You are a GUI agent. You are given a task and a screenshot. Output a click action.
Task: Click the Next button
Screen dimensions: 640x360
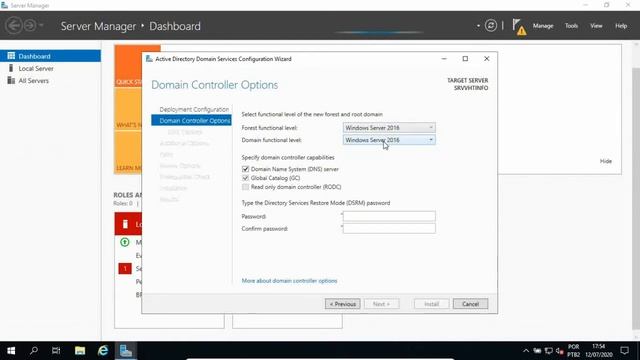point(381,304)
